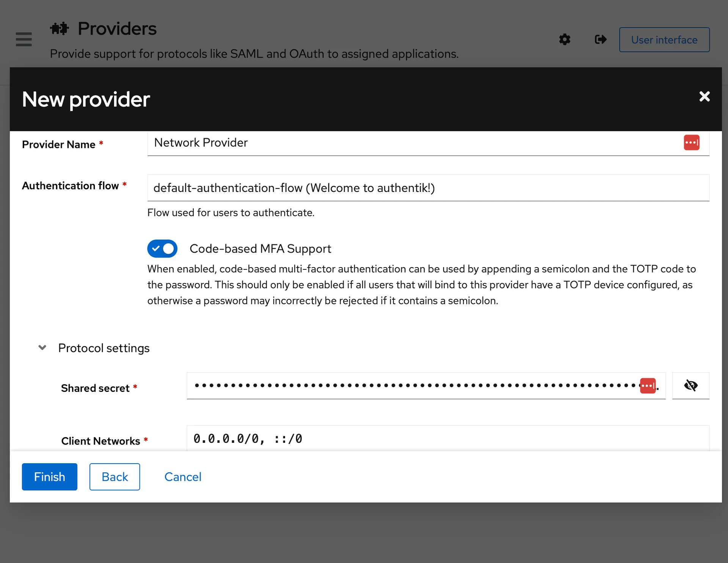Cancel the new provider wizard

pyautogui.click(x=183, y=477)
